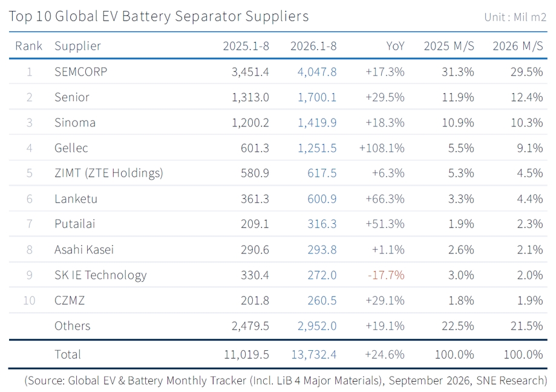Screen dimensions: 556x392
Task: Click the 2025 M/S column header
Action: coord(449,46)
